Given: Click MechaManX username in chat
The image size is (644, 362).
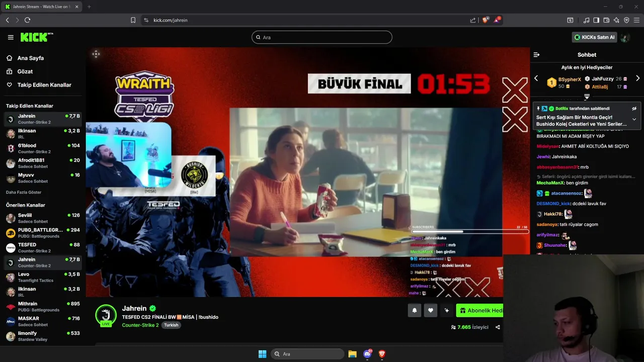Looking at the screenshot, I should coord(550,183).
